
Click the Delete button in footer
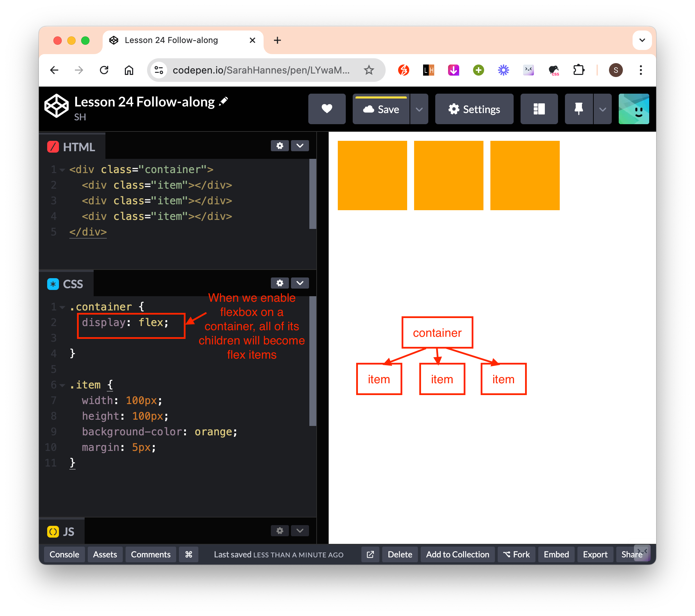400,554
